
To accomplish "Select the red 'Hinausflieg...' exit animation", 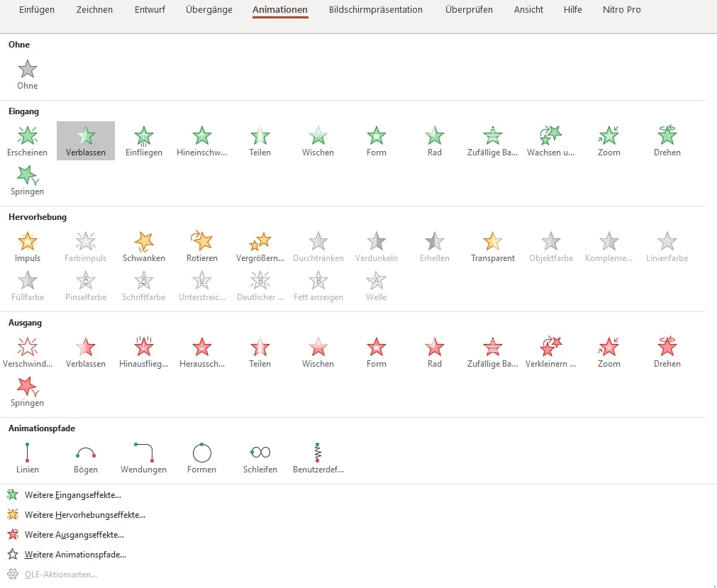I will pyautogui.click(x=144, y=352).
